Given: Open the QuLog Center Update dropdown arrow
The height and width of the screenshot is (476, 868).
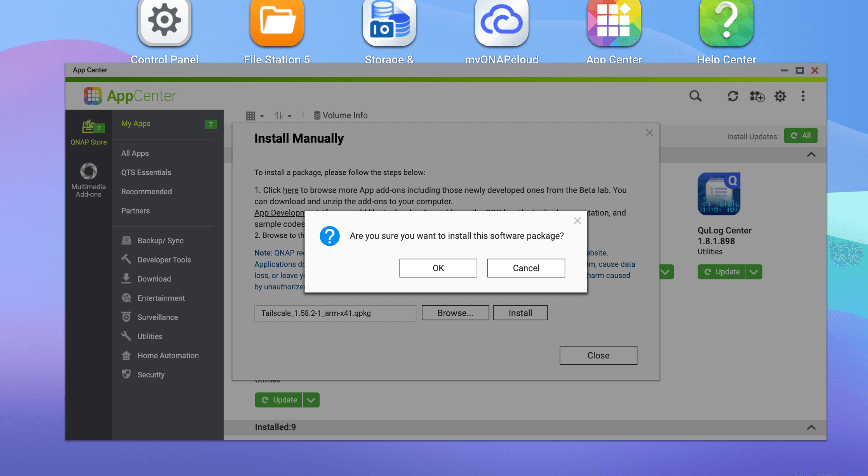Looking at the screenshot, I should click(x=754, y=272).
